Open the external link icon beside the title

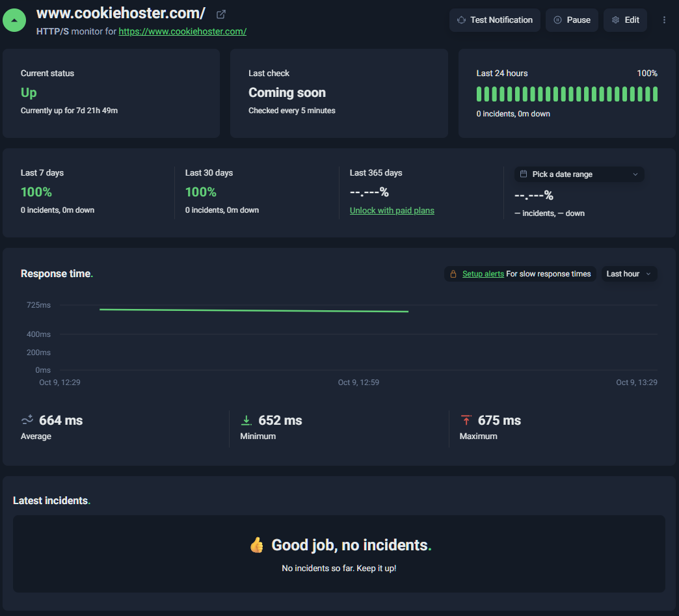[x=221, y=14]
